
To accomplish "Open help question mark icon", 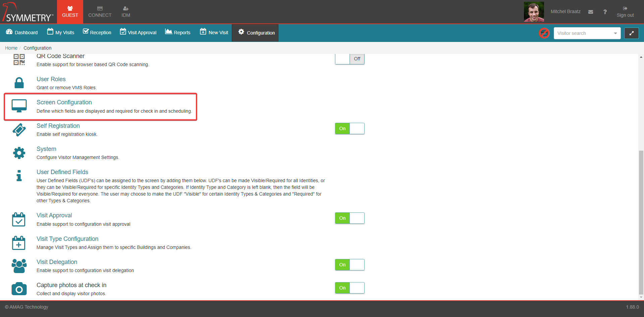I will coord(605,12).
